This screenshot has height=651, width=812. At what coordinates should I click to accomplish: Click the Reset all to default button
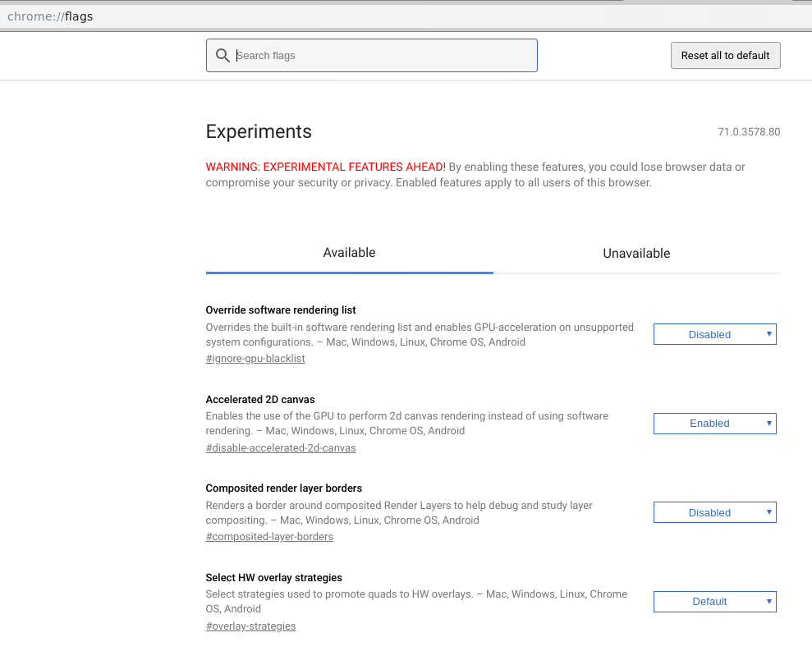coord(725,56)
